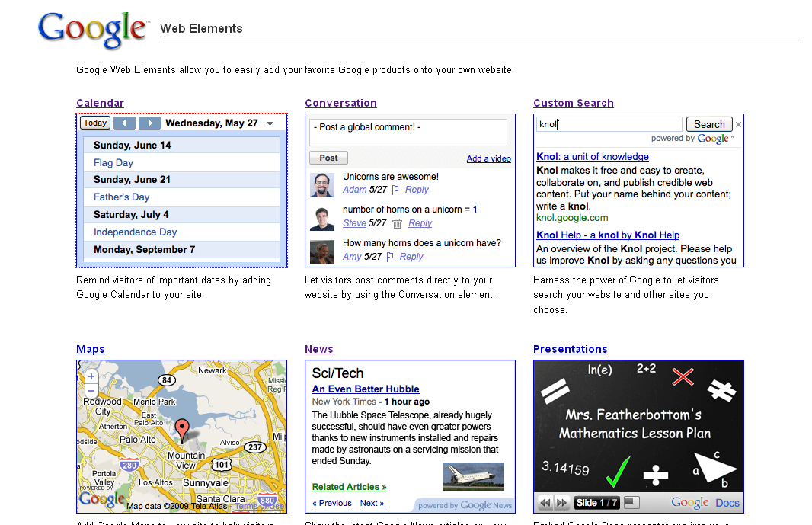Go to previous day in Calendar
Screen dimensions: 812x525
tap(124, 123)
